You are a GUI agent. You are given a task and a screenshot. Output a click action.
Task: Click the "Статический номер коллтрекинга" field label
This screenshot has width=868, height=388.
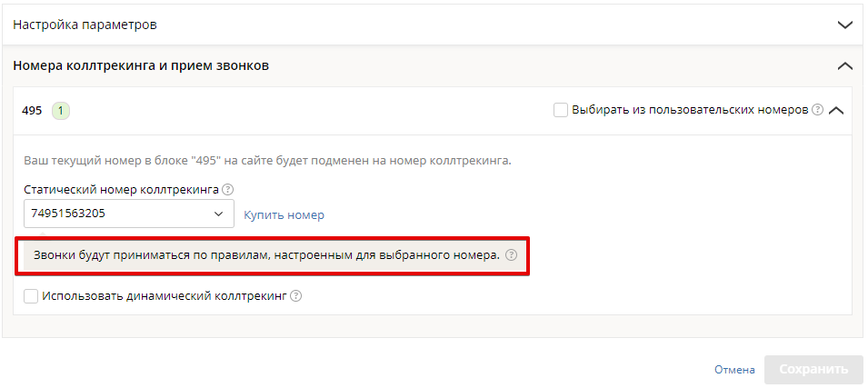tap(121, 190)
